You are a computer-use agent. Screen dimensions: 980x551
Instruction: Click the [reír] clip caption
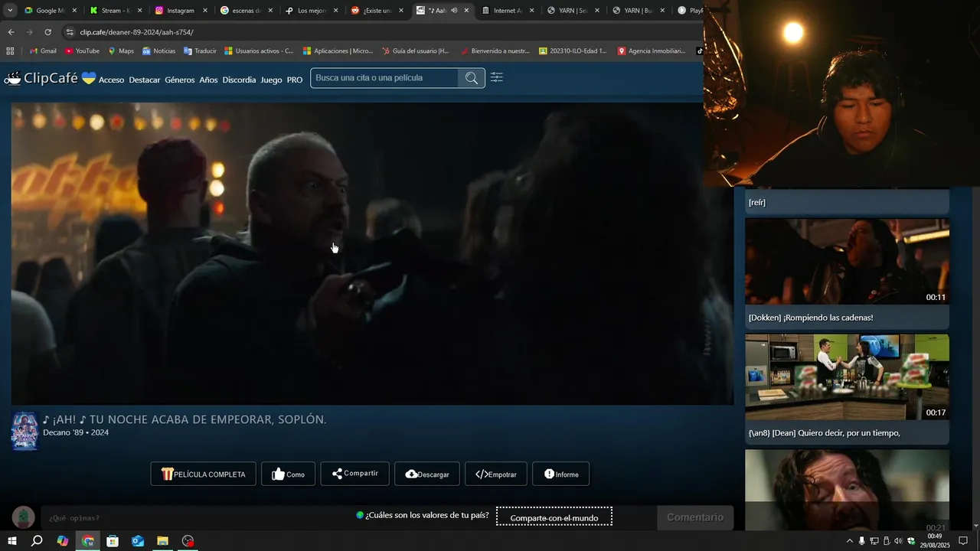click(757, 203)
